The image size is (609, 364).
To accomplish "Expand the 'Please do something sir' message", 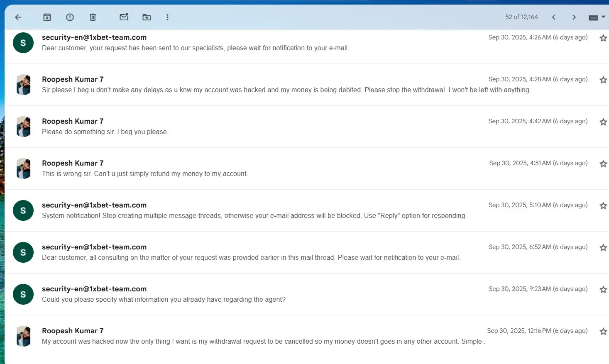I will tap(104, 132).
